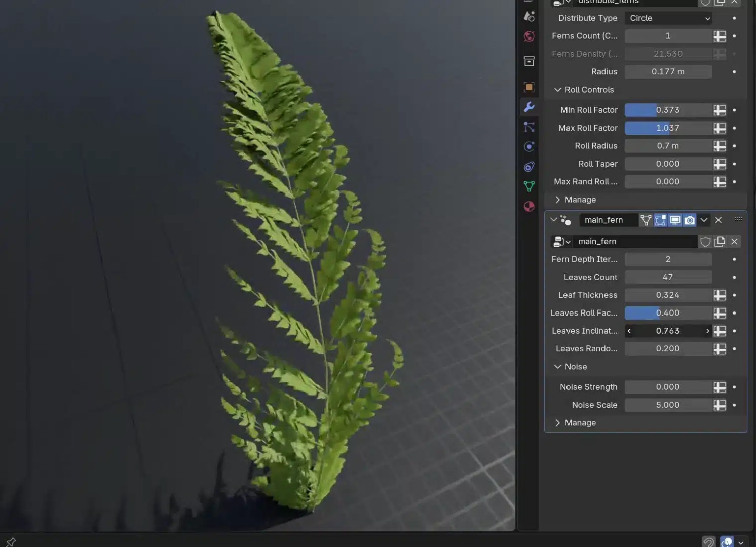Open the Material Properties sphere tab
The width and height of the screenshot is (756, 547).
click(528, 207)
